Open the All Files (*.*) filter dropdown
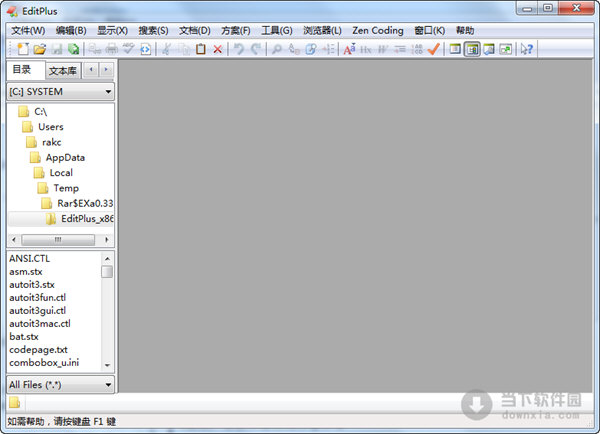600x434 pixels. (60, 385)
